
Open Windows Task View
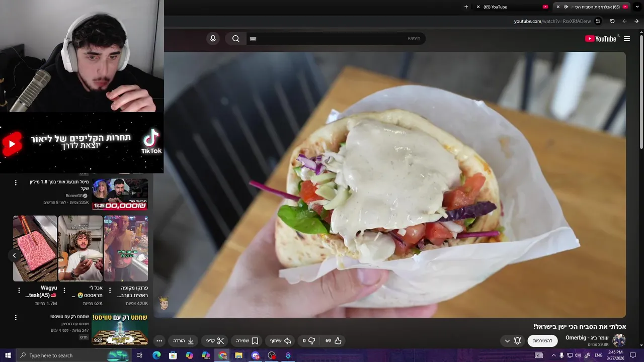tap(139, 355)
